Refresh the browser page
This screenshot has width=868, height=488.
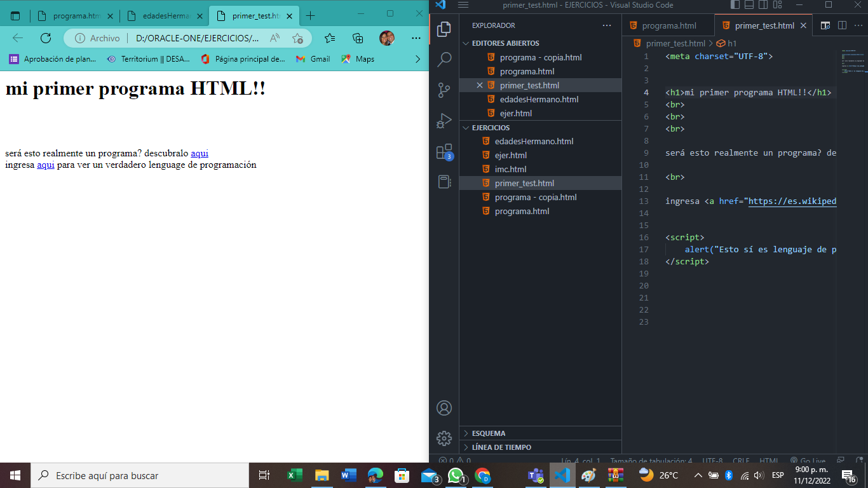click(46, 38)
